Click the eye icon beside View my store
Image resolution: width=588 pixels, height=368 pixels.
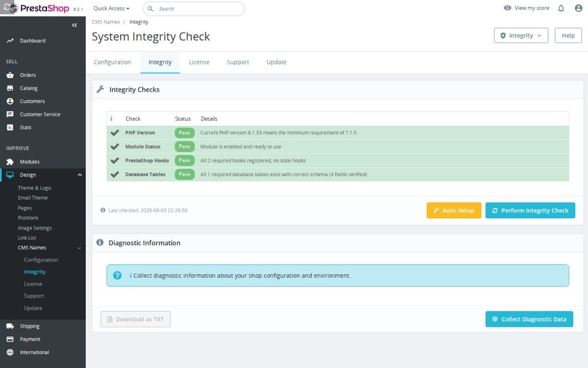[508, 8]
